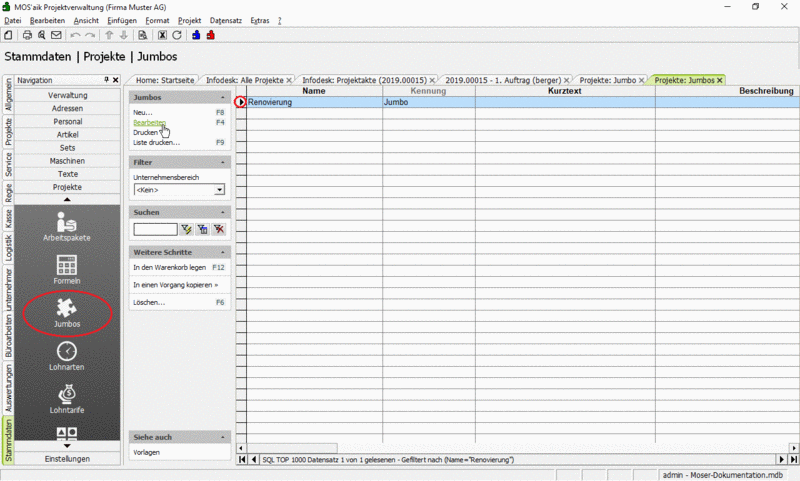Image resolution: width=800 pixels, height=481 pixels.
Task: Click the e-mail envelope toolbar icon
Action: (56, 35)
